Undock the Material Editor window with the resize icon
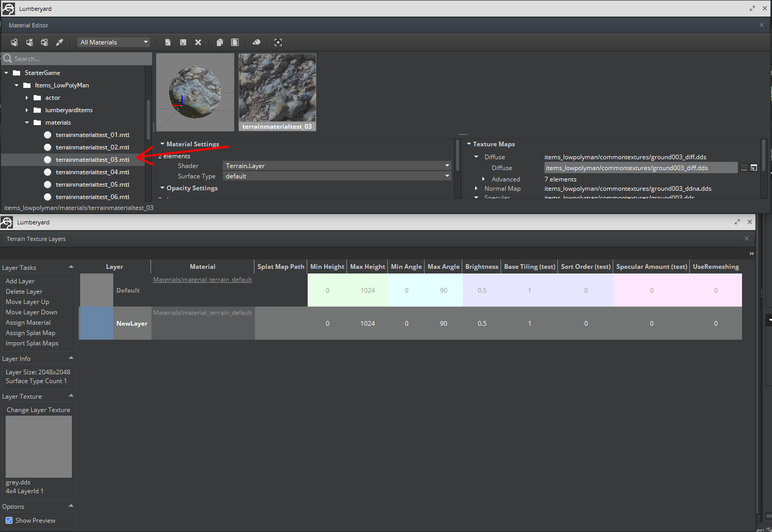The image size is (772, 532). 752,8
